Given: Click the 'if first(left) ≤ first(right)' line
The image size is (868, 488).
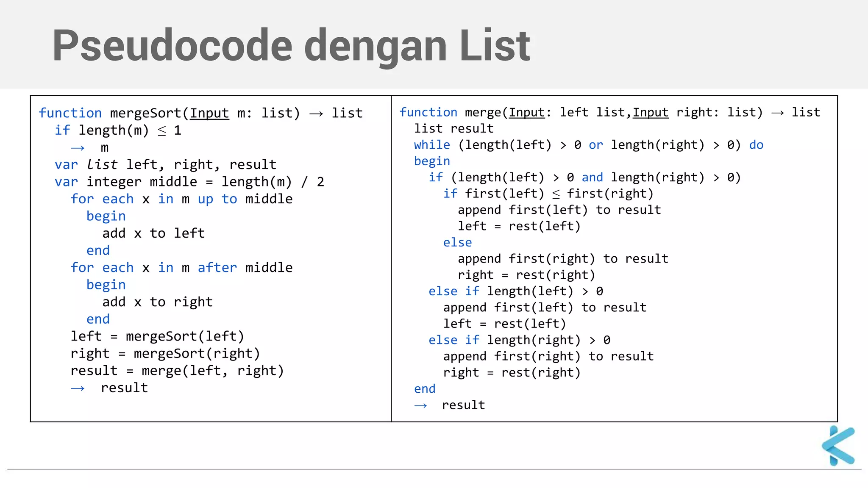Looking at the screenshot, I should click(x=548, y=194).
